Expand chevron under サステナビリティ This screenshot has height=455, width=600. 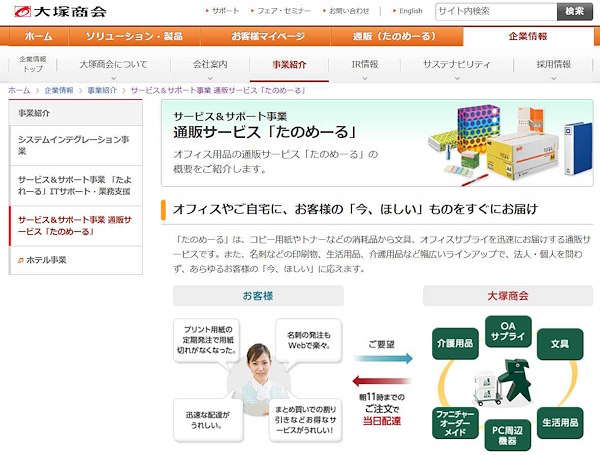point(457,78)
